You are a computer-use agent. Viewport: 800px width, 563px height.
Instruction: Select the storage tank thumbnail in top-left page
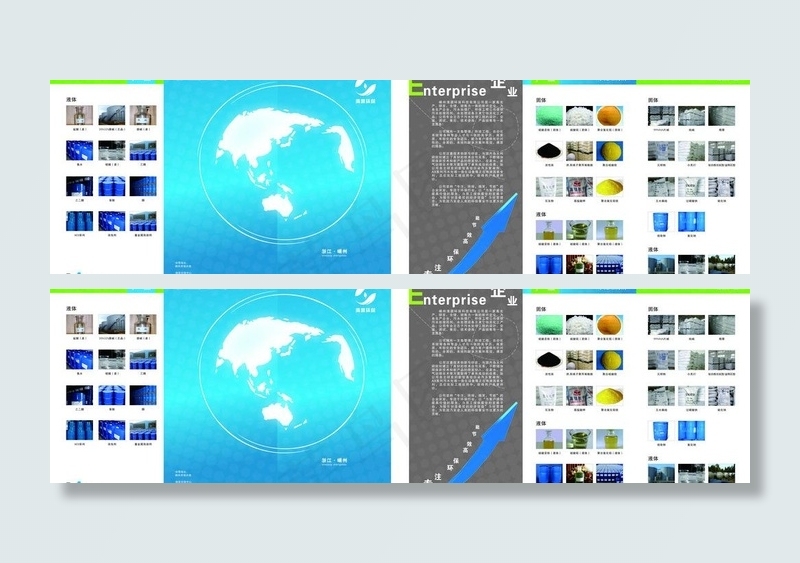pos(112,116)
